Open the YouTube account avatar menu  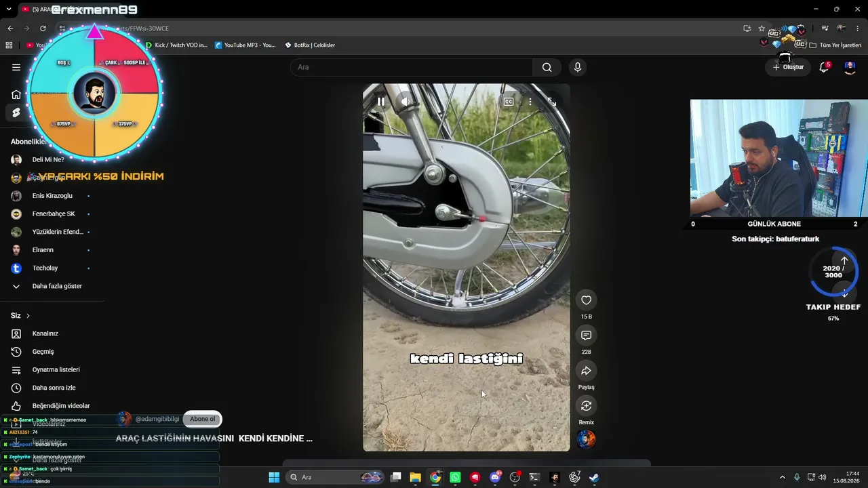tap(850, 67)
